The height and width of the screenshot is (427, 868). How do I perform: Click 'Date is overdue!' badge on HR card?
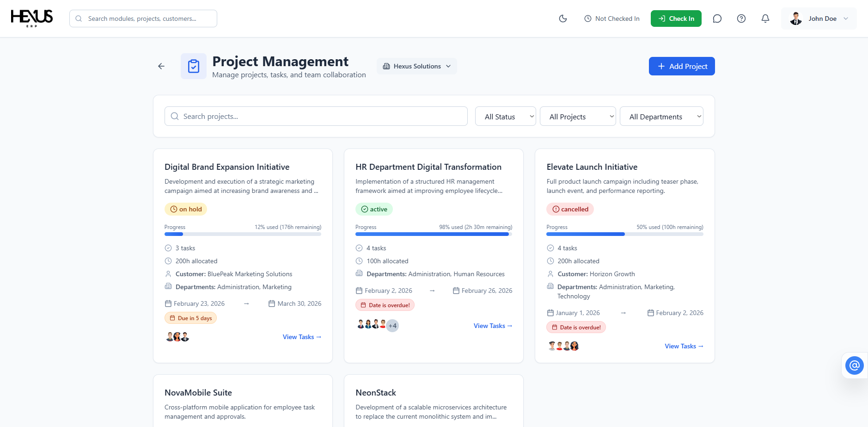pos(385,305)
